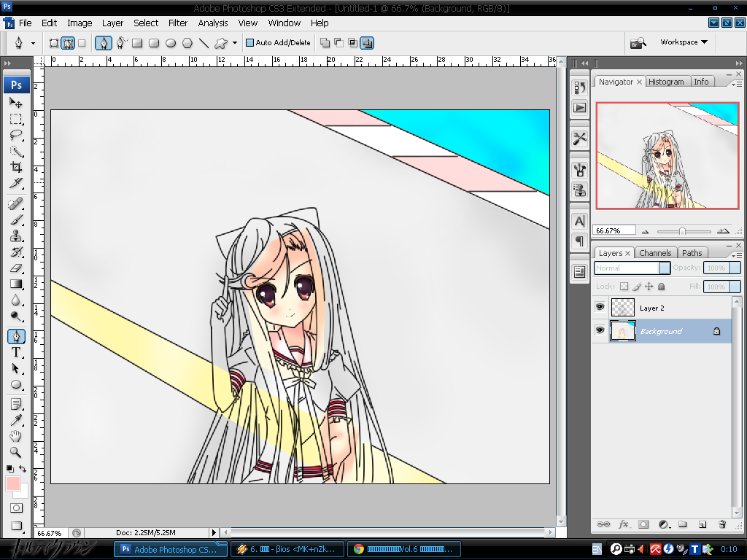Select the Magic Wand tool

16,152
